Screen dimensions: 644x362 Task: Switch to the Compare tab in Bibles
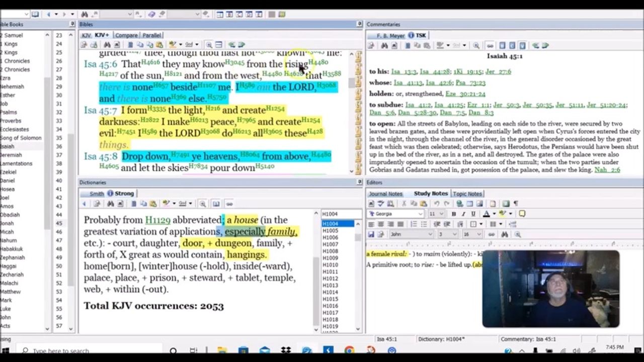126,35
